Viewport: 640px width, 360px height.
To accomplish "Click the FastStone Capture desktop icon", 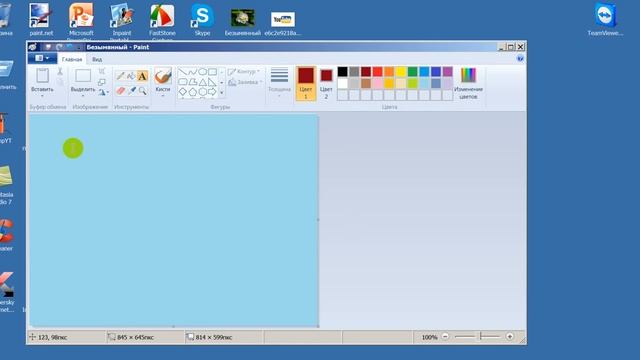I will tap(162, 22).
